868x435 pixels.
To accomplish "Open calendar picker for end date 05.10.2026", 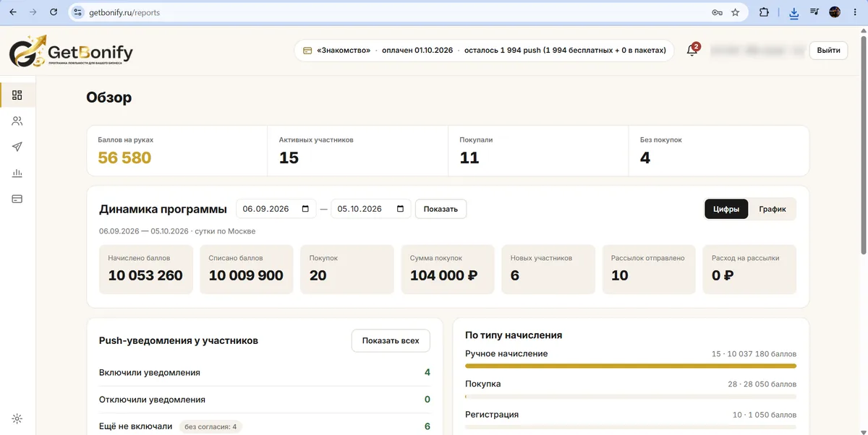I will 400,209.
